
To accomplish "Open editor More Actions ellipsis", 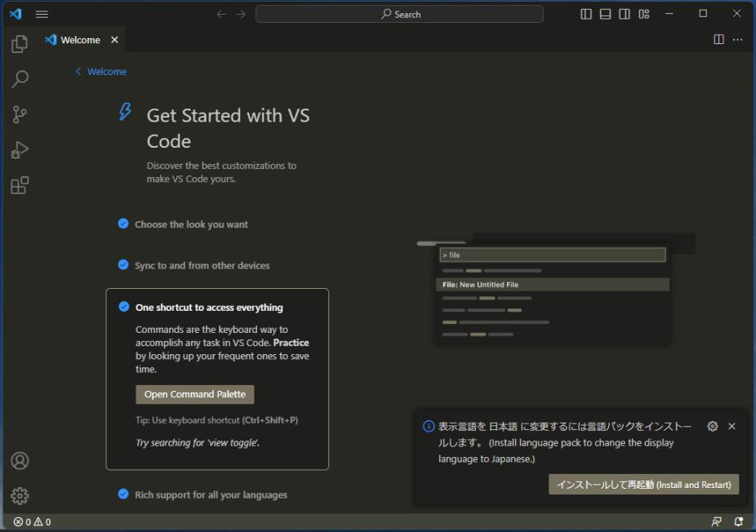I will (x=738, y=39).
